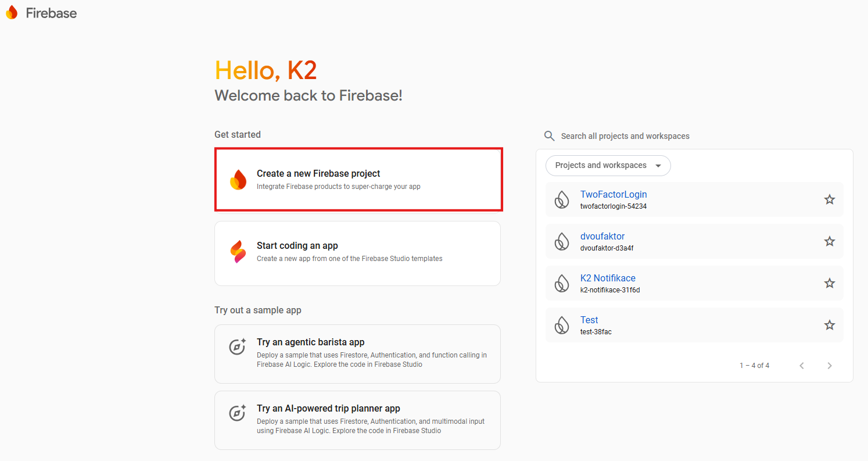Click the Firebase logo in the header
868x461 pixels.
point(41,13)
